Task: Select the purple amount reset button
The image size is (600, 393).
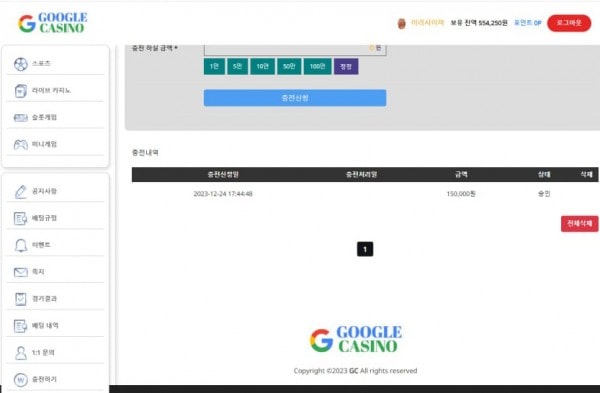Action: pyautogui.click(x=346, y=67)
